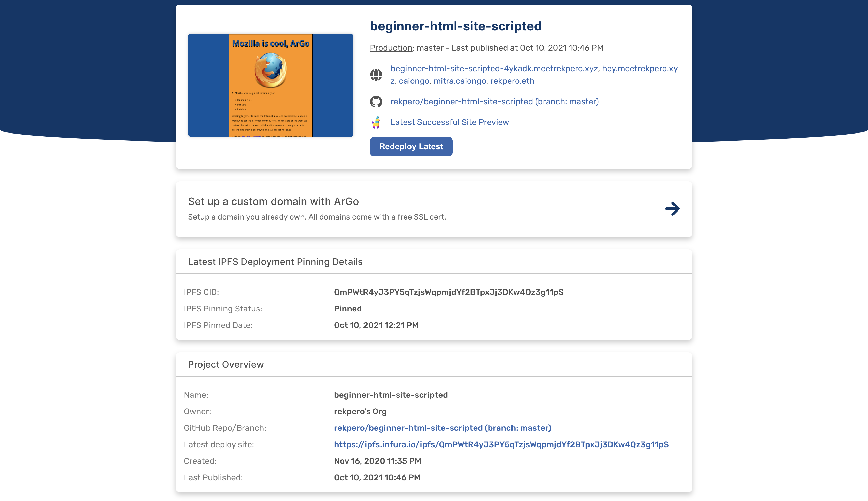
Task: Click the IPFS Pinning Status label
Action: (223, 309)
